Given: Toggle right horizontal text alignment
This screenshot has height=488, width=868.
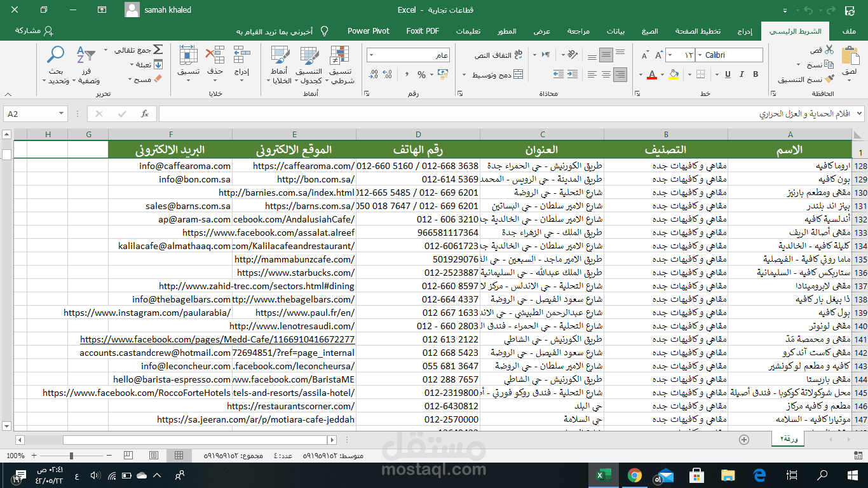Looking at the screenshot, I should coord(620,75).
